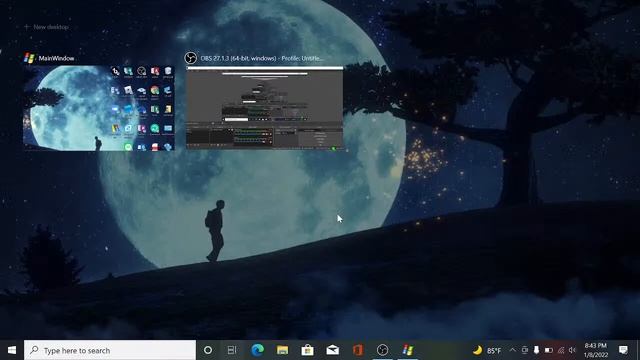Toggle the Task View taskbar button
The image size is (640, 360).
click(x=232, y=350)
